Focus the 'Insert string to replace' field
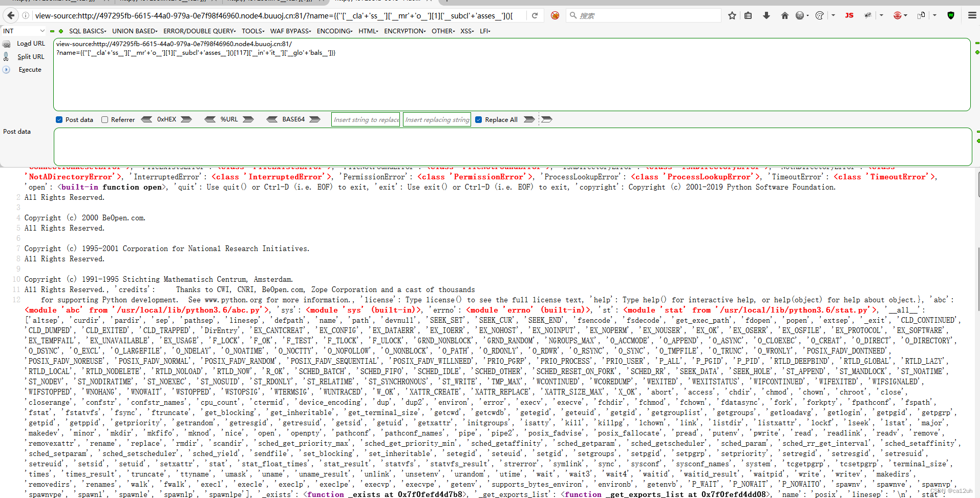Screen dimensions: 980x498 pos(366,119)
